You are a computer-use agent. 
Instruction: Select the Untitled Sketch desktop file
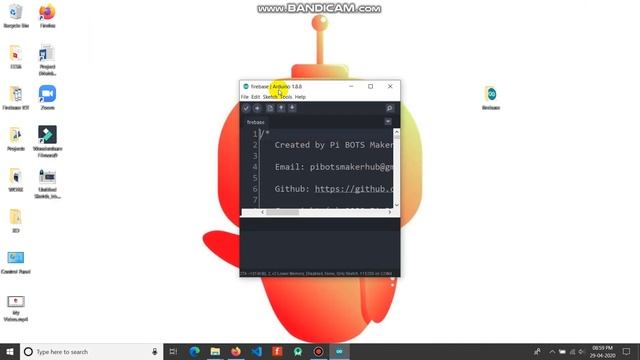coord(47,184)
